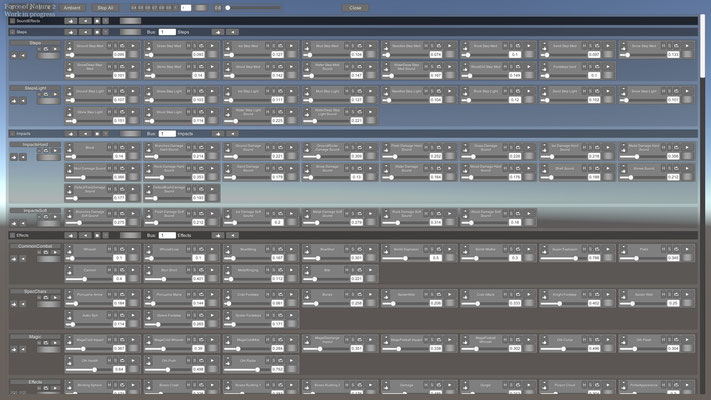Select the 69 button in the top bar
This screenshot has width=711, height=400.
click(x=168, y=8)
